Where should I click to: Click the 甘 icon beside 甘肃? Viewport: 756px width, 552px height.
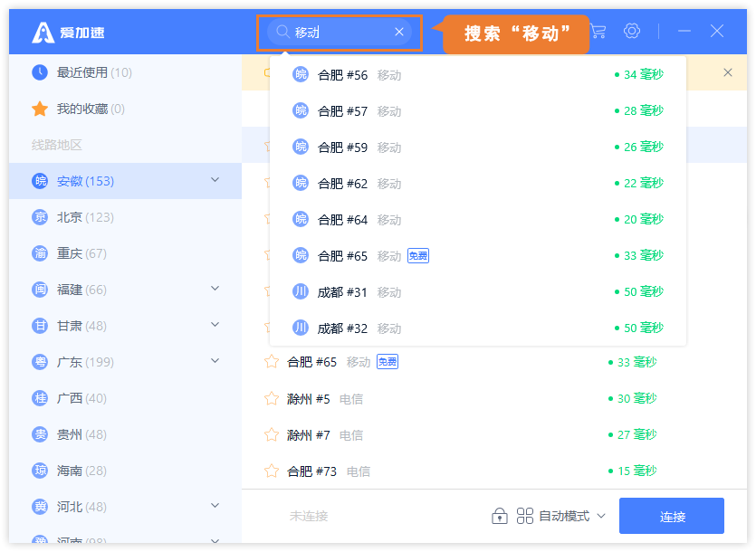coord(40,326)
